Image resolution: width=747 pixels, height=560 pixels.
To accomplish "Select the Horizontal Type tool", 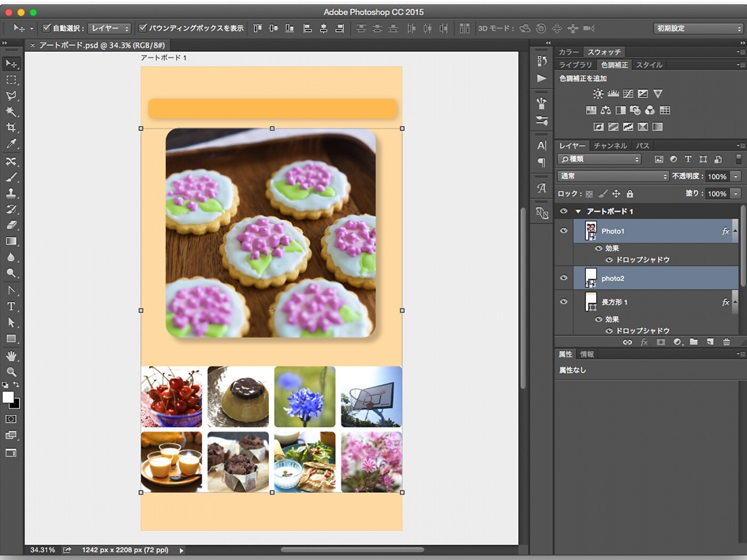I will pos(11,307).
